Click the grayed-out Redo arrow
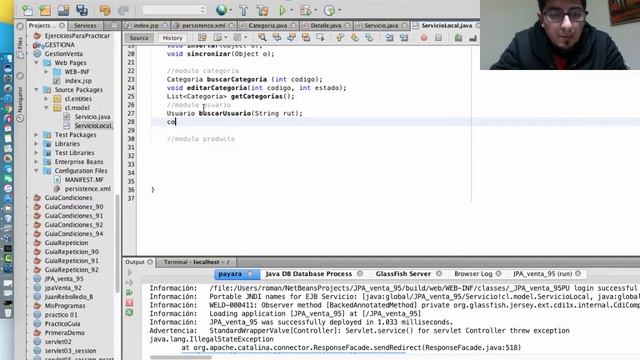640x360 pixels. click(x=123, y=10)
